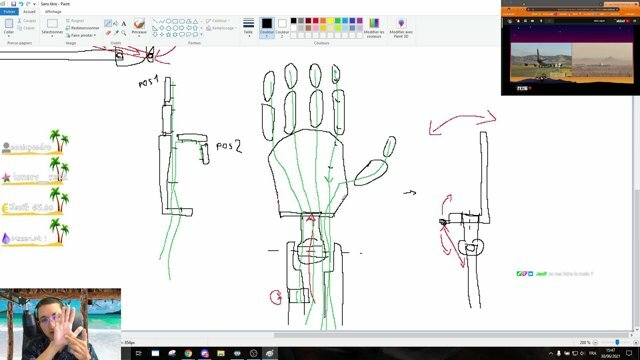Viewport: 640px width, 360px height.
Task: Open Google Chrome from the taskbar
Action: pos(188,353)
